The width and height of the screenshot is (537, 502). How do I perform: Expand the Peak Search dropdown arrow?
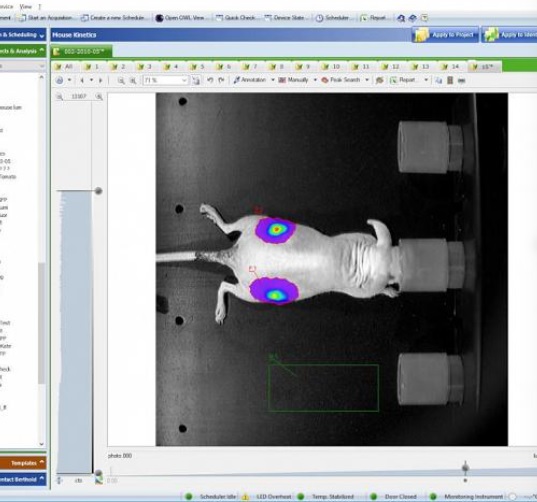tap(367, 80)
